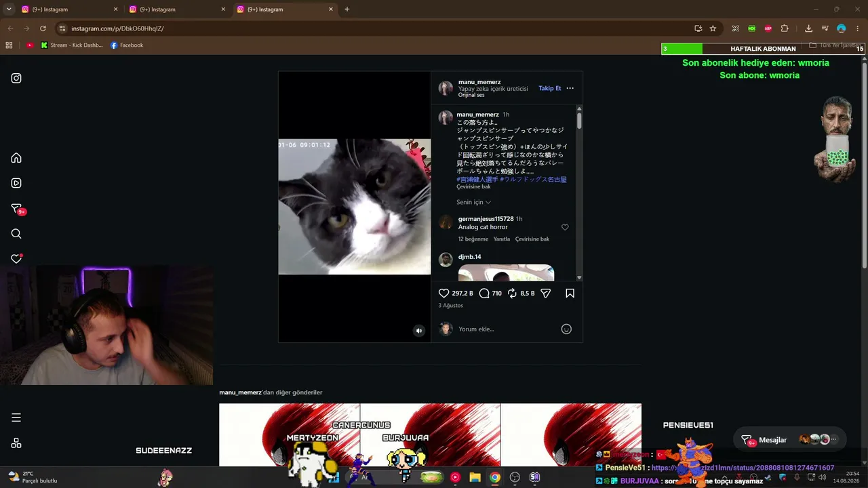Unmute the cat video

coord(419,331)
